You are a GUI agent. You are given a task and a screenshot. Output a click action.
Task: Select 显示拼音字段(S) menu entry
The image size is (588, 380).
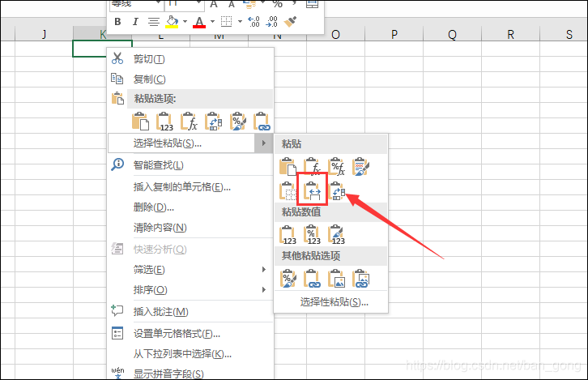pos(191,374)
